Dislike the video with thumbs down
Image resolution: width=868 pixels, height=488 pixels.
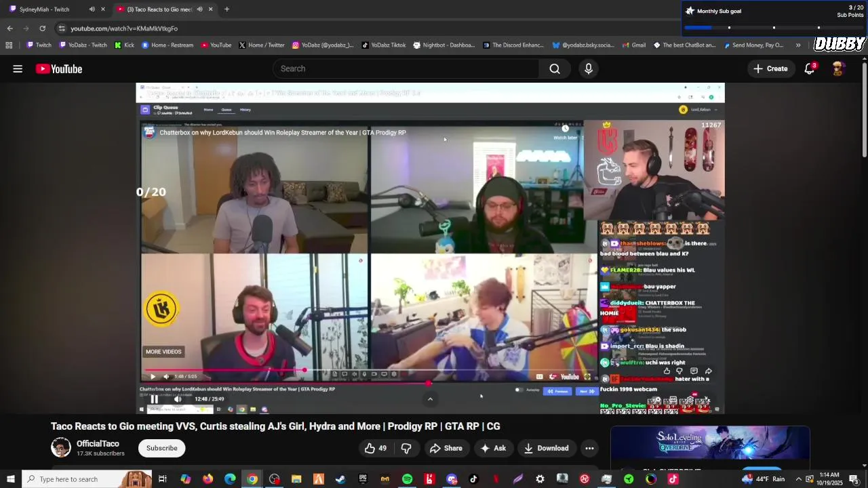coord(406,448)
